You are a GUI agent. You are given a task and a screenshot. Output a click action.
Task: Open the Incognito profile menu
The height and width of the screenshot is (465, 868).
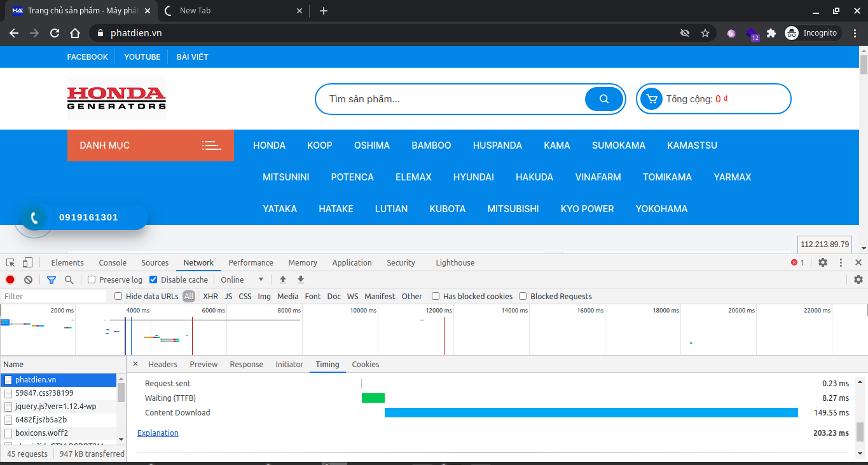[813, 33]
